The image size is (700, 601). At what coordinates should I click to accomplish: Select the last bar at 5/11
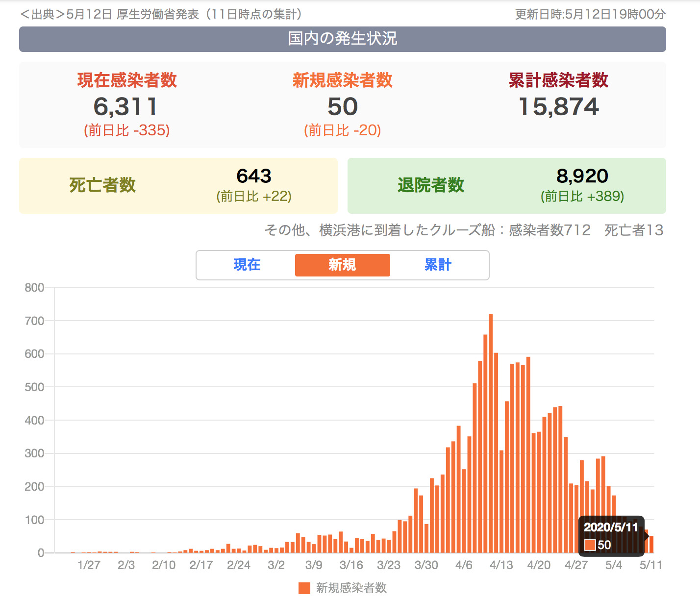coord(651,544)
